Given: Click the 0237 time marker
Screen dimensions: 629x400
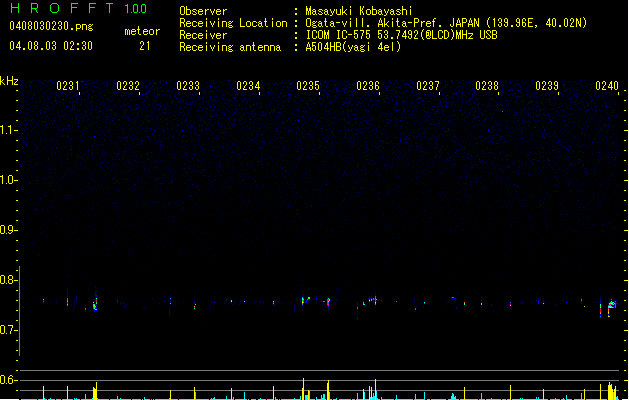Looking at the screenshot, I should coord(428,86).
